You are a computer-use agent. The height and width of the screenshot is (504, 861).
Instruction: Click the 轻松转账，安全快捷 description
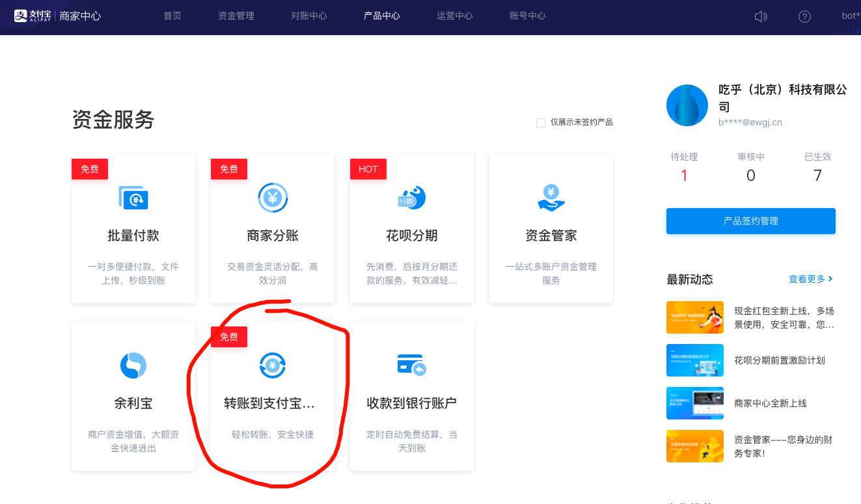[273, 434]
